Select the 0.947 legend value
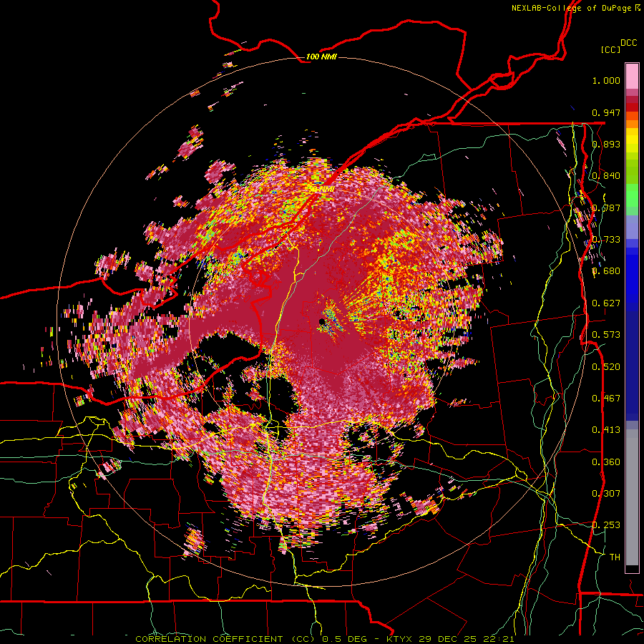This screenshot has height=644, width=644. (x=606, y=112)
